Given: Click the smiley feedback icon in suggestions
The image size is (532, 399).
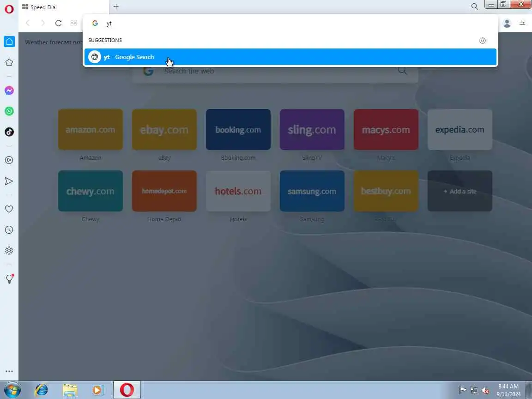Looking at the screenshot, I should click(483, 41).
